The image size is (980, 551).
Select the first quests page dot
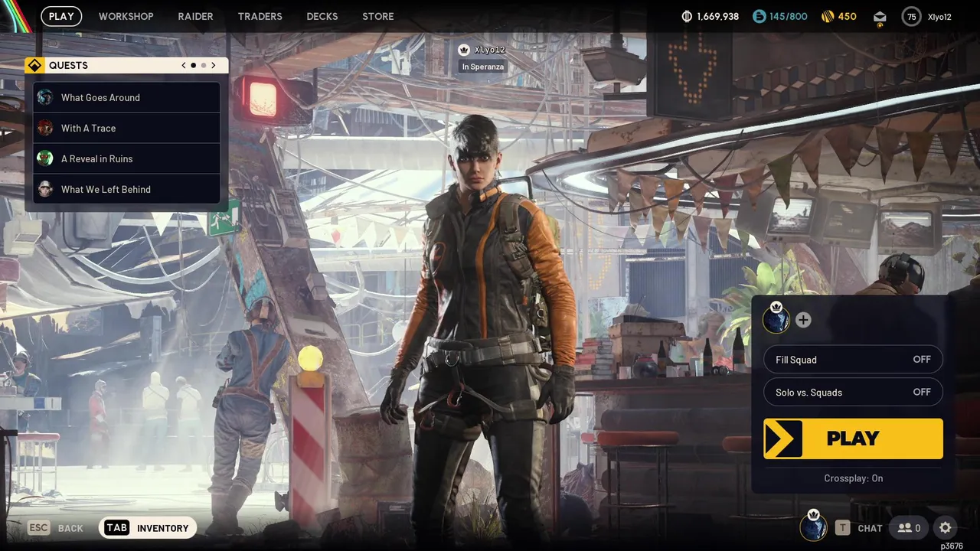[193, 65]
